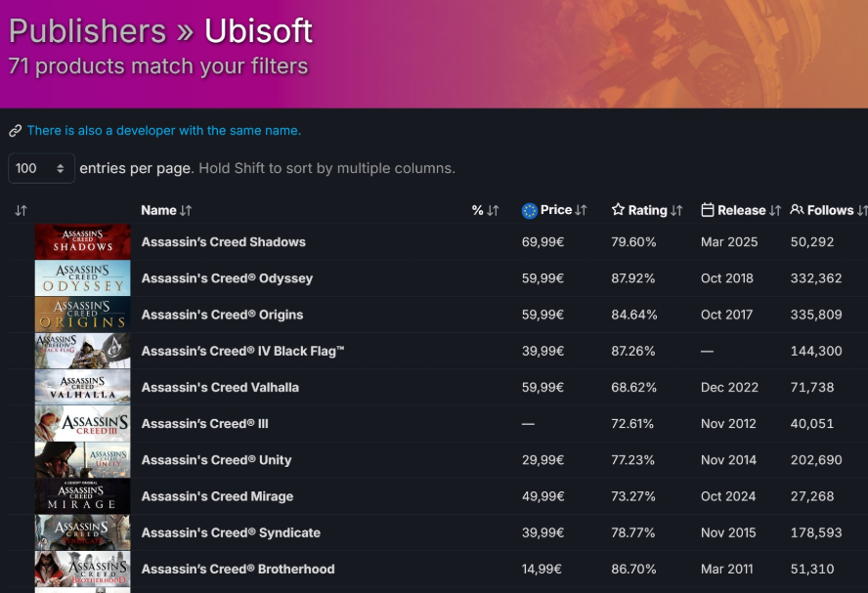The width and height of the screenshot is (868, 593).
Task: Click the 144,300 follows count
Action: pyautogui.click(x=816, y=352)
